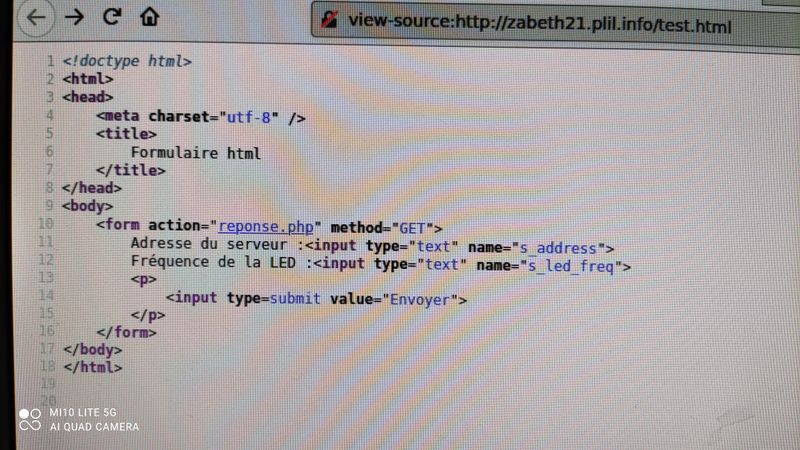Click line number 10 in the gutter
800x450 pixels.
click(46, 223)
